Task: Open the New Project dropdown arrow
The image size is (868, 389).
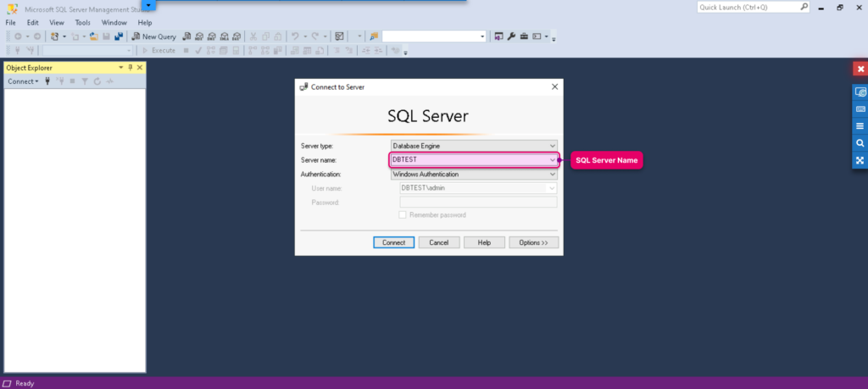Action: (x=64, y=36)
